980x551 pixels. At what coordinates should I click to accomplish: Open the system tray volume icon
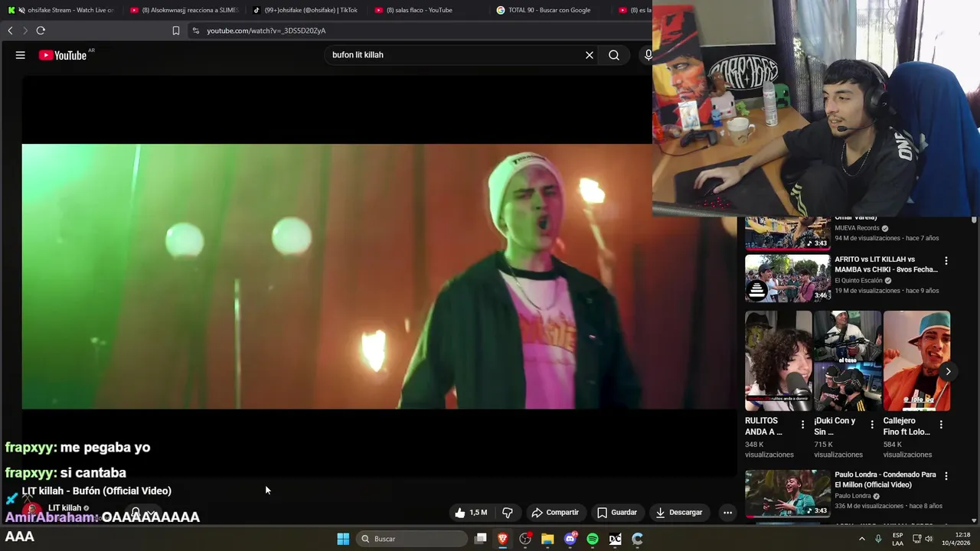(x=929, y=539)
